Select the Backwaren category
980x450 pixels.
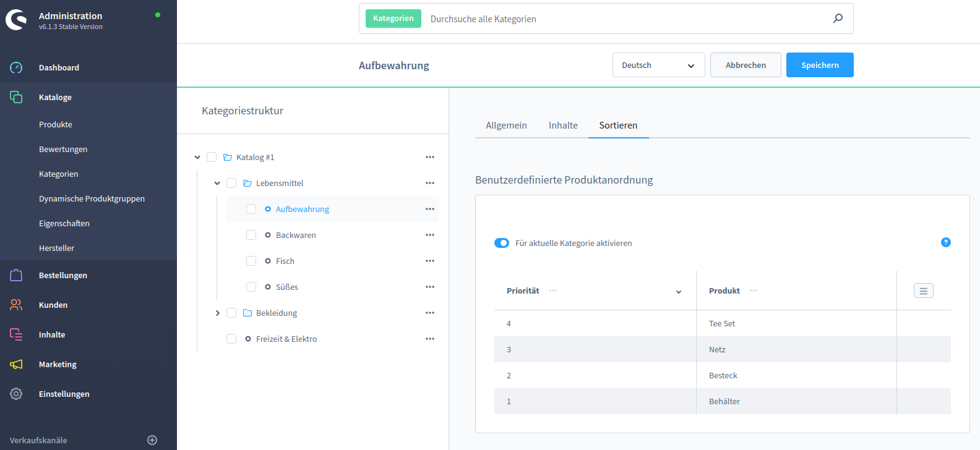coord(296,235)
